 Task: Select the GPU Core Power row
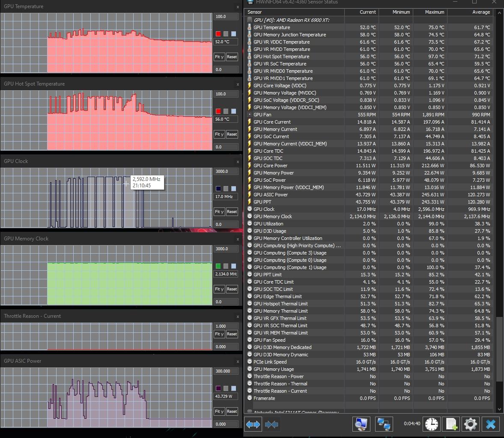point(369,166)
